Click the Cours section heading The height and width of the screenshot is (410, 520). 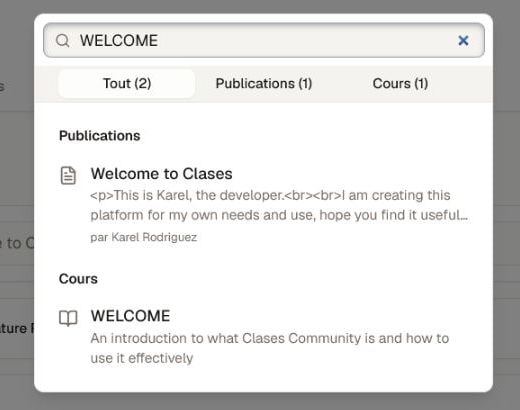click(x=78, y=279)
